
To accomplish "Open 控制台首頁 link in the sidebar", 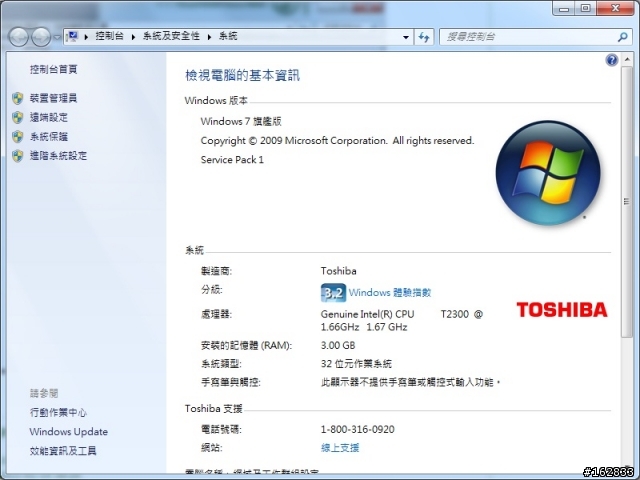I will [x=53, y=69].
